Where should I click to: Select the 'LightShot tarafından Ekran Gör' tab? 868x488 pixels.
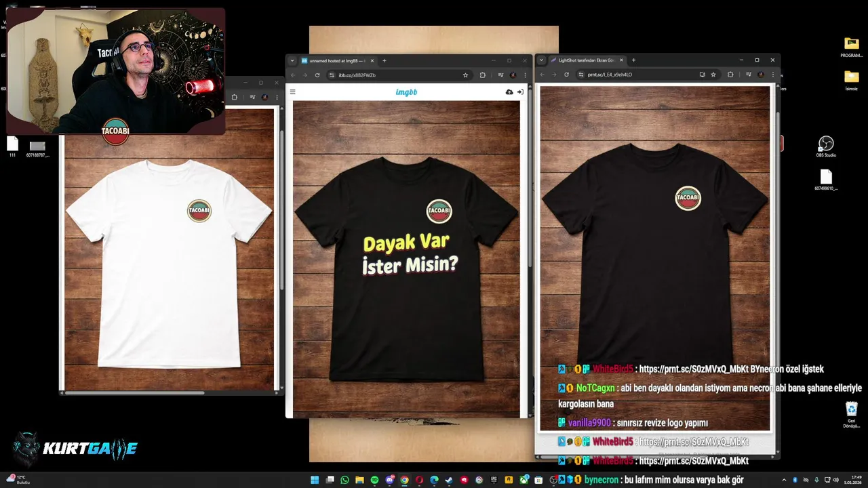[587, 60]
